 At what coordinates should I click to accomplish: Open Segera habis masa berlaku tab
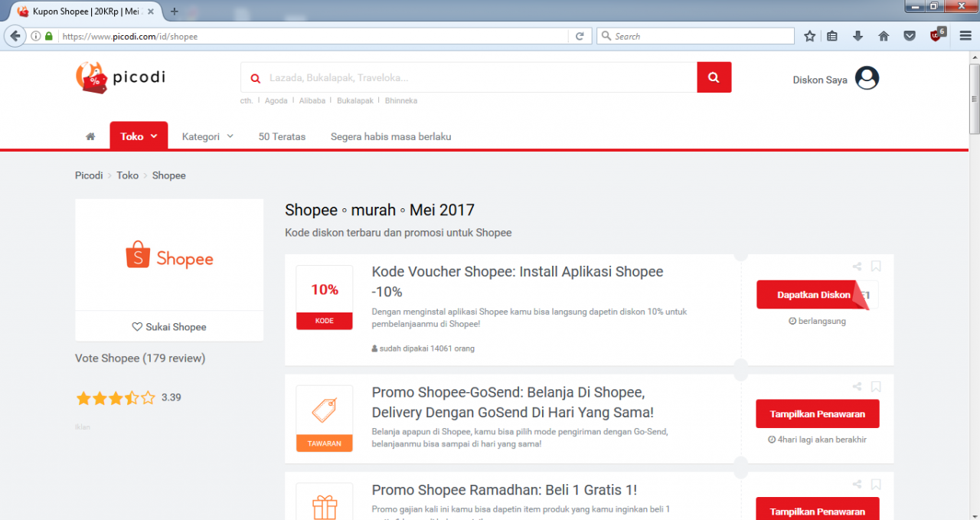tap(390, 136)
